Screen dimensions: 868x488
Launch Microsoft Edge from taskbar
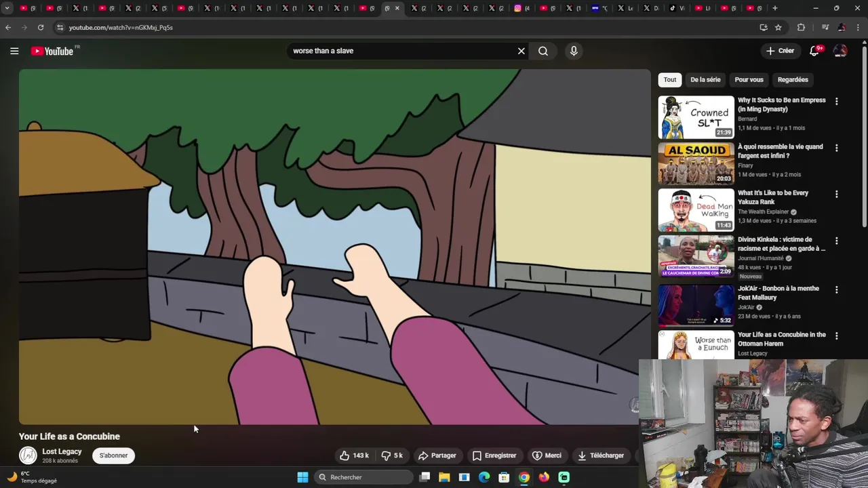coord(484,477)
